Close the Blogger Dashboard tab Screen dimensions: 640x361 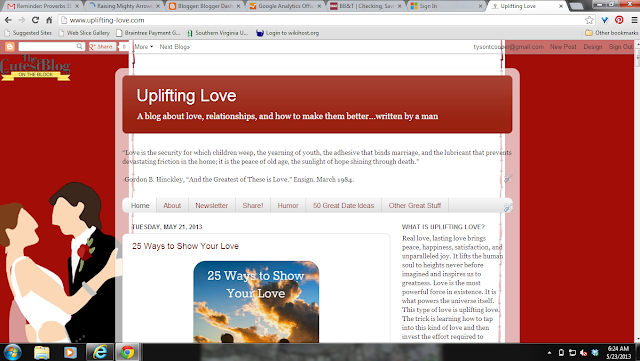pos(238,6)
